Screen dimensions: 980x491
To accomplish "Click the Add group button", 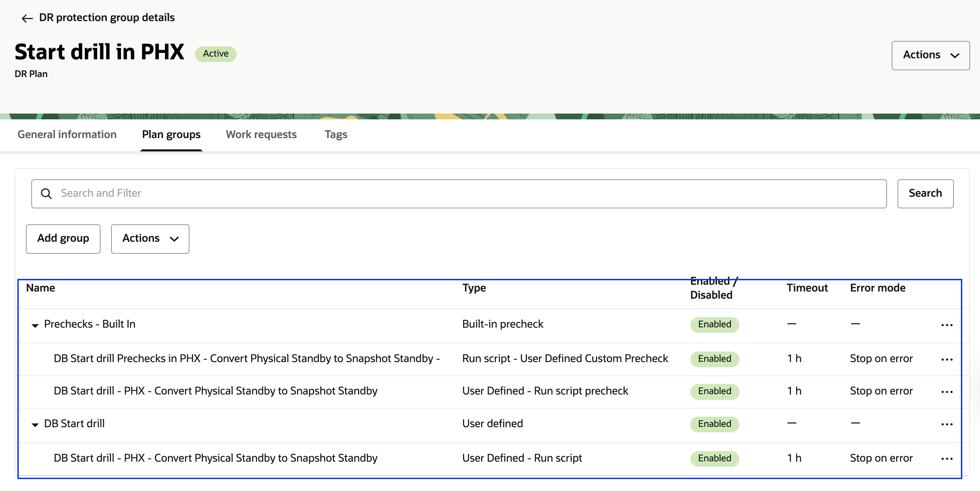I will pyautogui.click(x=63, y=239).
